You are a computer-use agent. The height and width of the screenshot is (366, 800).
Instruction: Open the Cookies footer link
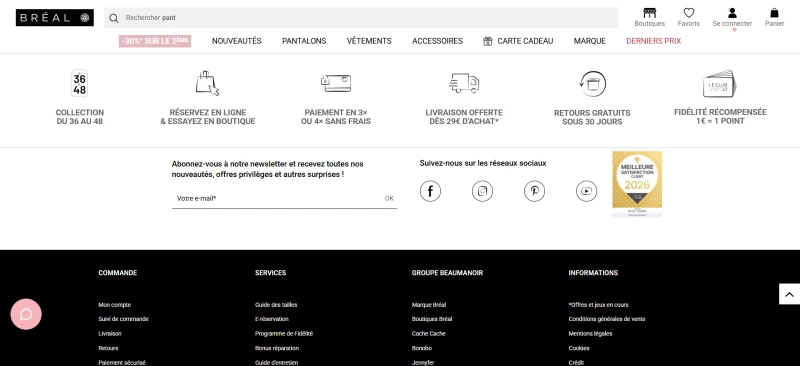pyautogui.click(x=579, y=348)
